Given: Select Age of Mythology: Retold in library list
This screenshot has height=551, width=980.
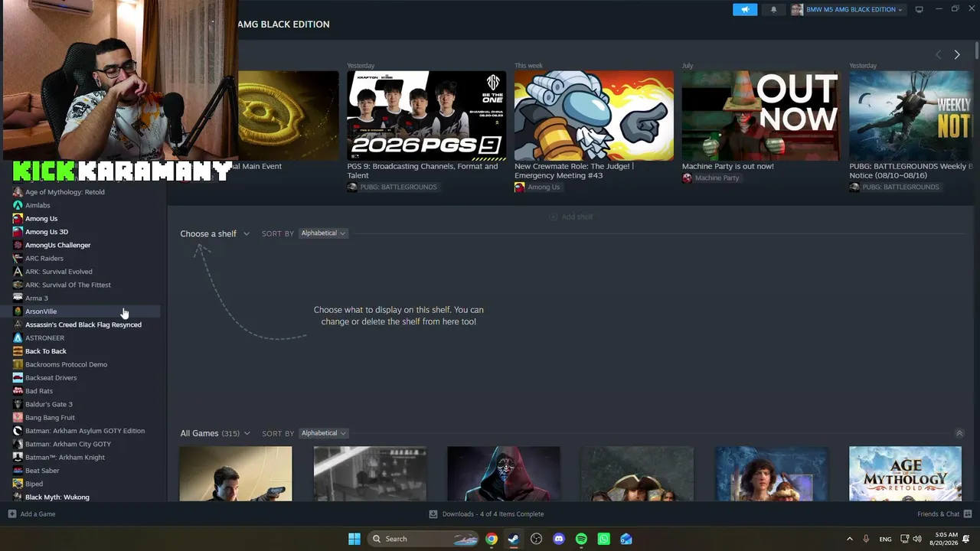Looking at the screenshot, I should [65, 192].
